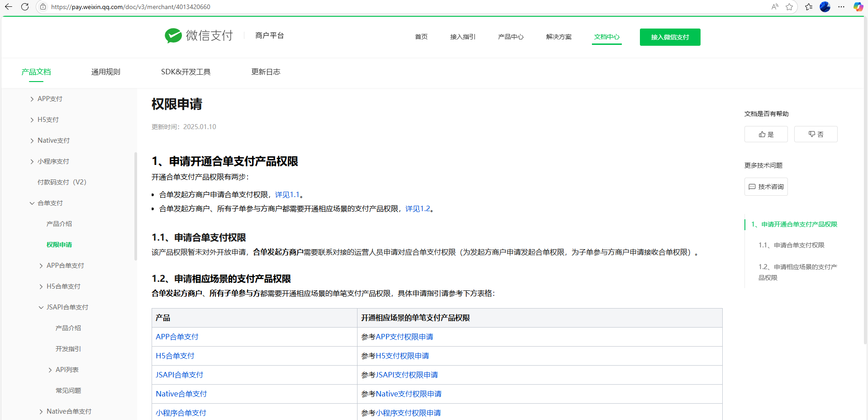Add page to favorites with star icon
The width and height of the screenshot is (868, 420).
(x=789, y=7)
